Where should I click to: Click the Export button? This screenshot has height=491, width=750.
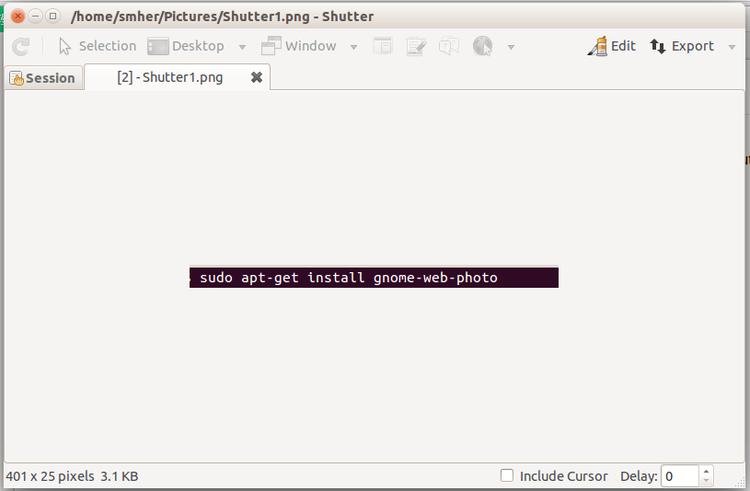(682, 46)
